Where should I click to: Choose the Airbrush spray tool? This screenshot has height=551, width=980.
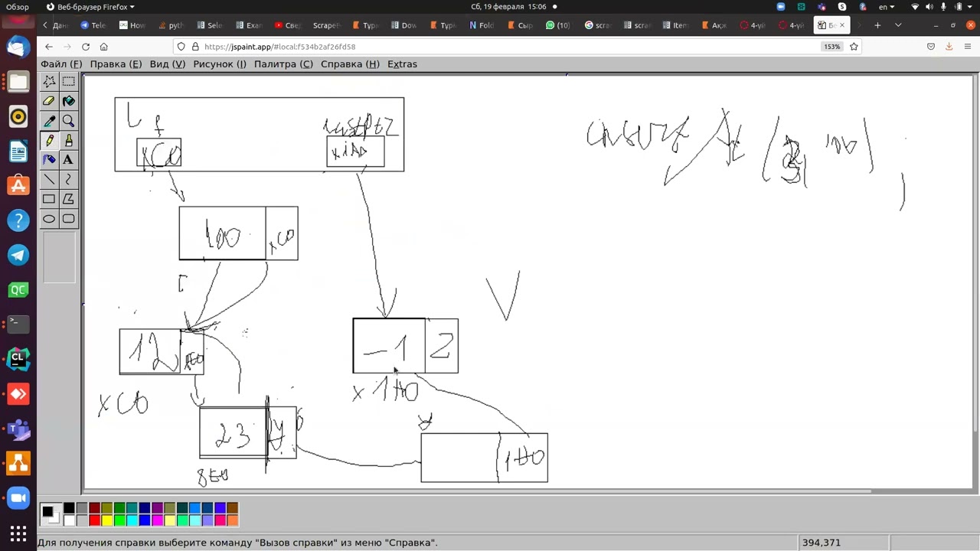pos(49,160)
